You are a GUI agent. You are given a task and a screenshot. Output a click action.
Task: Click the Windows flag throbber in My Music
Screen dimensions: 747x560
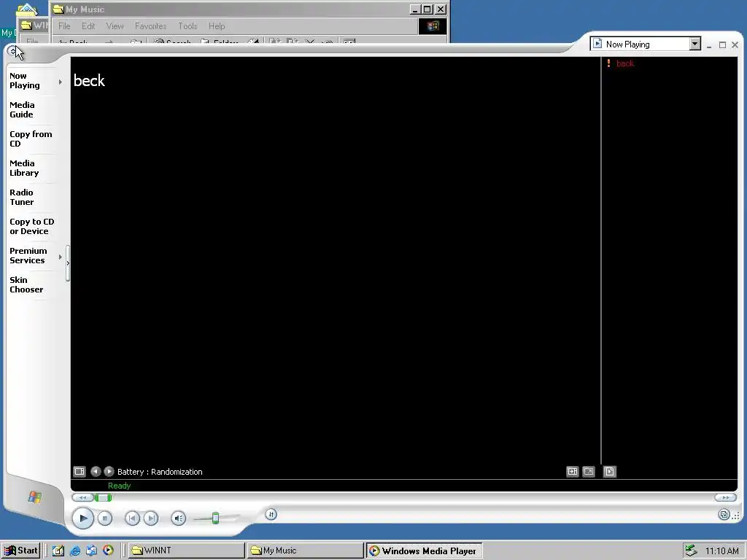pos(433,26)
